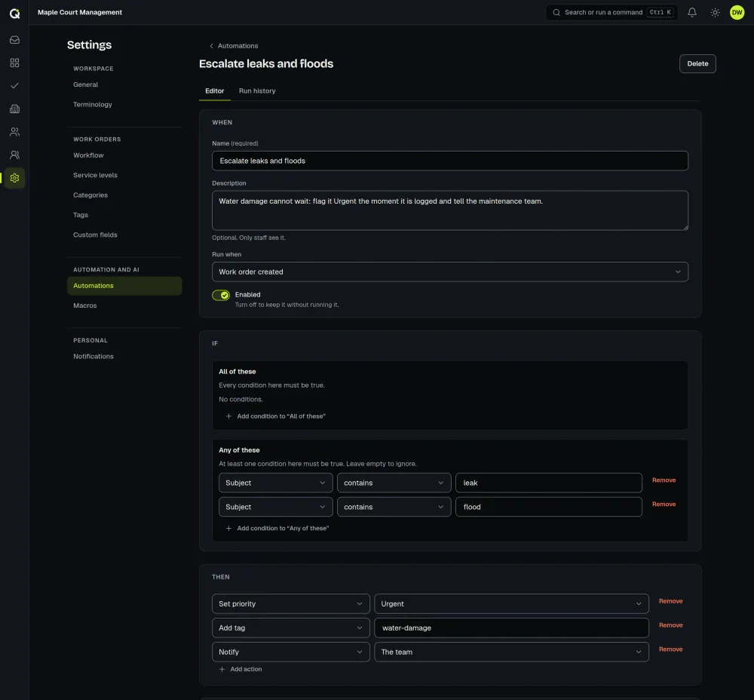Open the Add tag action dropdown
This screenshot has height=700, width=754.
click(290, 628)
